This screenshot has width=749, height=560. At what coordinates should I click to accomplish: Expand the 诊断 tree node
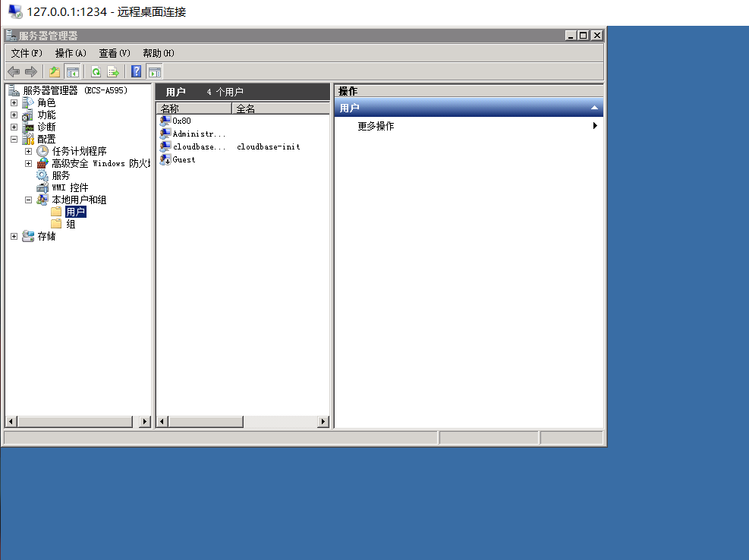click(14, 127)
